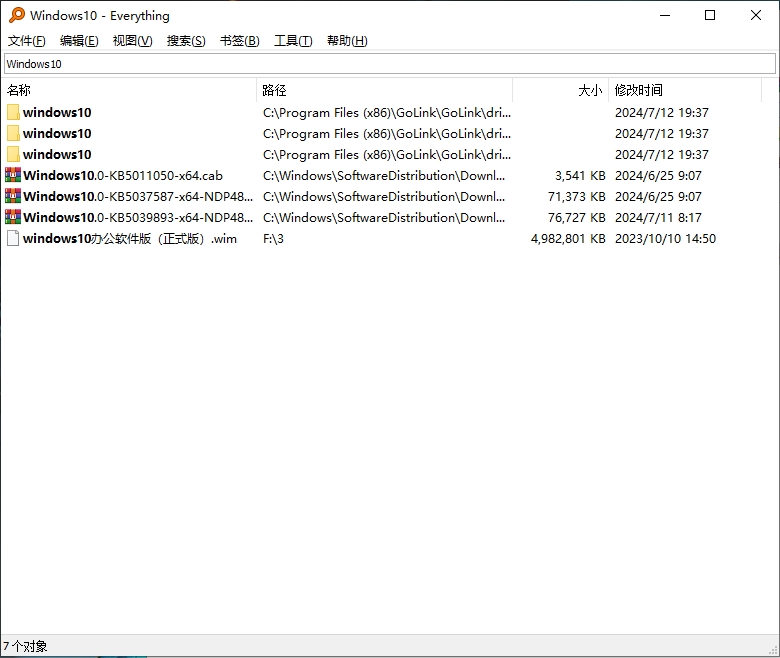Open the 工具(T) menu

293,41
